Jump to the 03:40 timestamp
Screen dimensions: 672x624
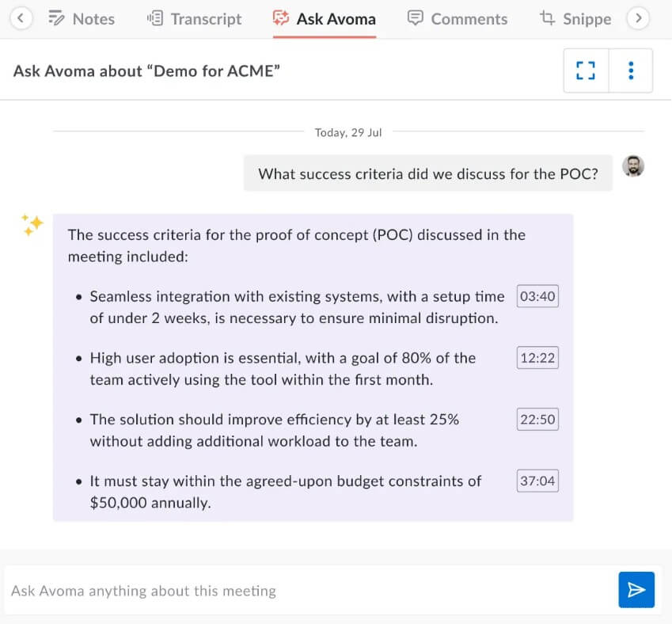(x=537, y=296)
